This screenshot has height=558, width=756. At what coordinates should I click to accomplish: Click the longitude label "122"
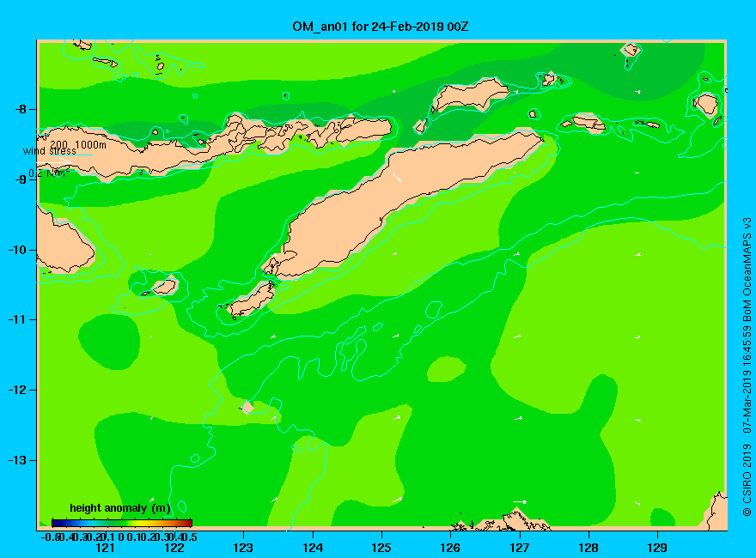click(x=174, y=548)
